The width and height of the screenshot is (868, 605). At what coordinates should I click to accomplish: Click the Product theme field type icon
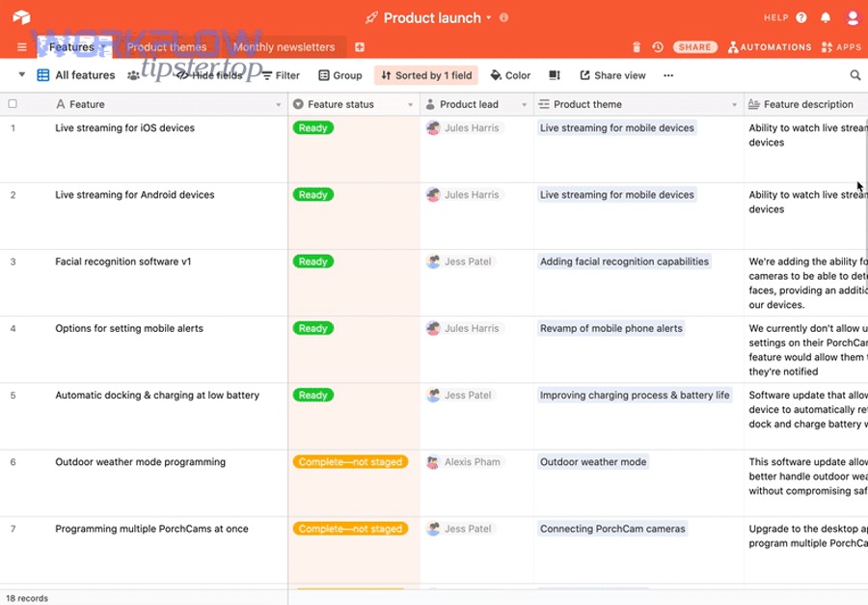pos(544,104)
